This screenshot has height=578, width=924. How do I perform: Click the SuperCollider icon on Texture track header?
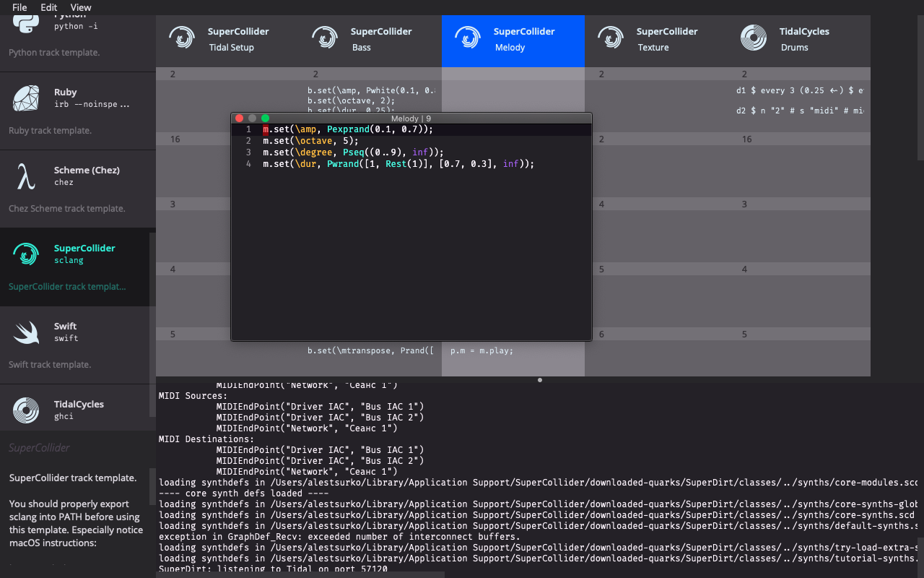pyautogui.click(x=610, y=38)
